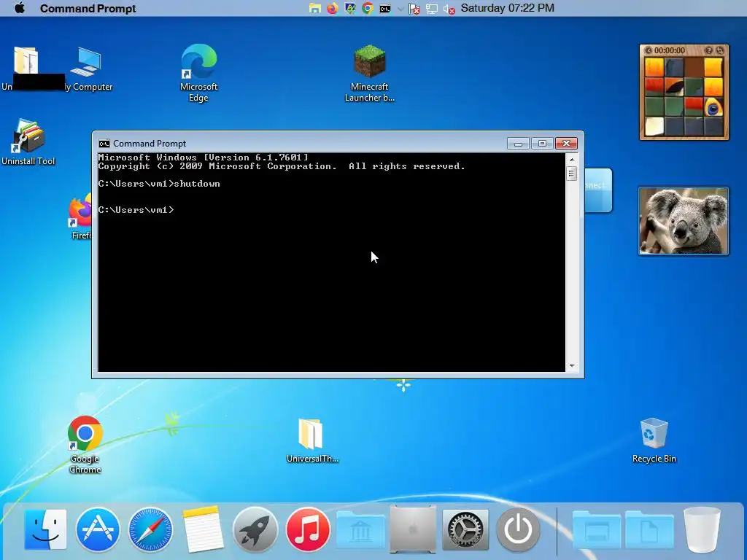Open the Library folder in dock
The height and width of the screenshot is (560, 747).
(x=360, y=529)
